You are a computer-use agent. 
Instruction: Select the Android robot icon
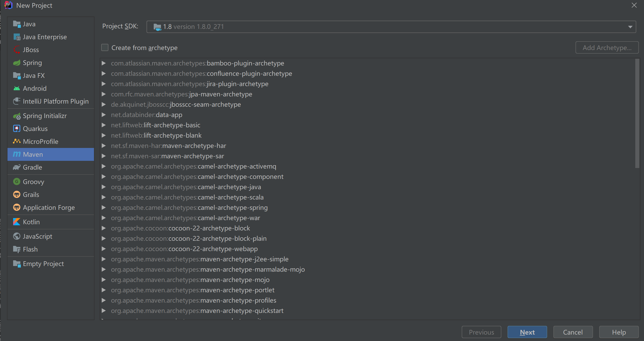[x=17, y=88]
